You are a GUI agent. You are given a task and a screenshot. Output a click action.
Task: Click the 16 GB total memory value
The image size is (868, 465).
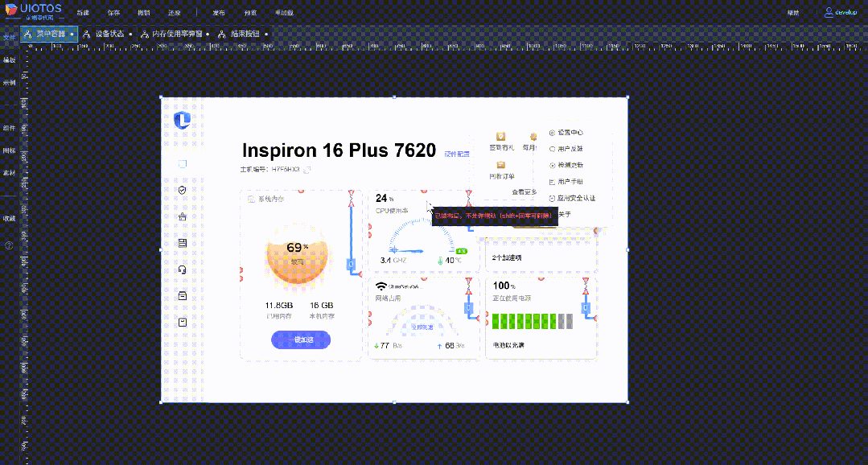point(322,306)
